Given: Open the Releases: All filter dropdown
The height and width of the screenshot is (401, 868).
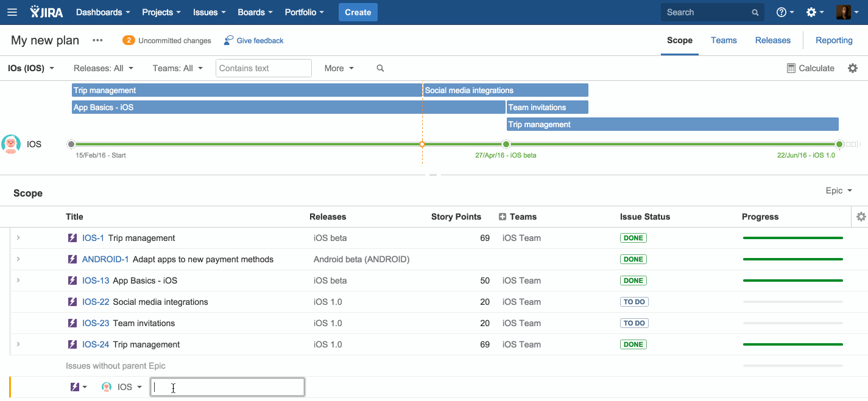Looking at the screenshot, I should click(104, 68).
